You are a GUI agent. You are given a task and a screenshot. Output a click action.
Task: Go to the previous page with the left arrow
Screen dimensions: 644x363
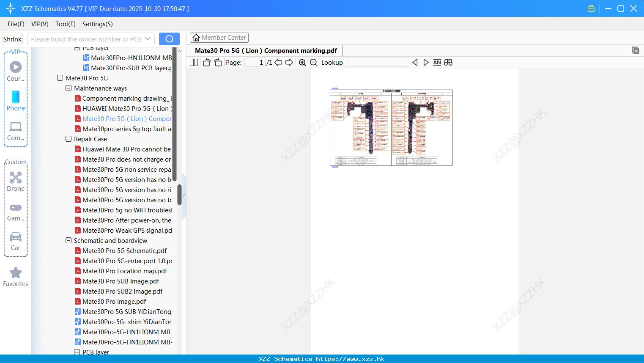tap(278, 63)
